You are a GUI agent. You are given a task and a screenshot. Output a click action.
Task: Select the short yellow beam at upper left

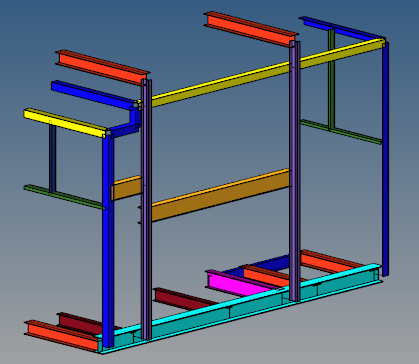[x=65, y=122]
